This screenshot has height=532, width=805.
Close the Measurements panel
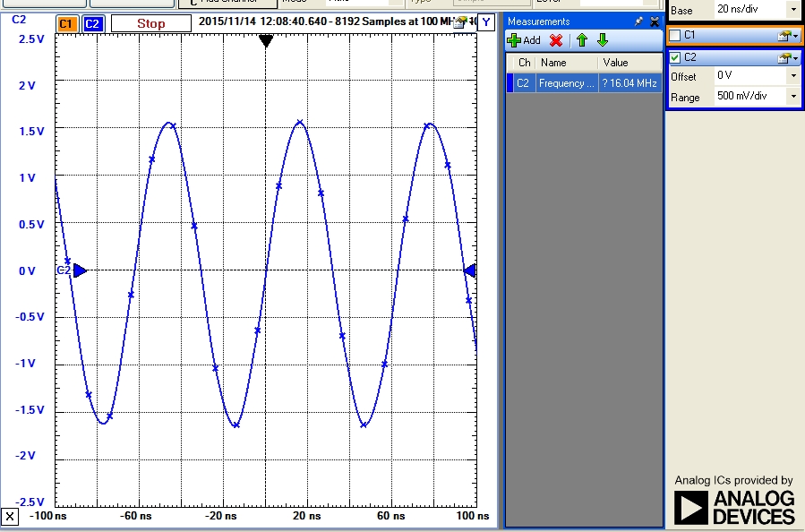coord(655,21)
